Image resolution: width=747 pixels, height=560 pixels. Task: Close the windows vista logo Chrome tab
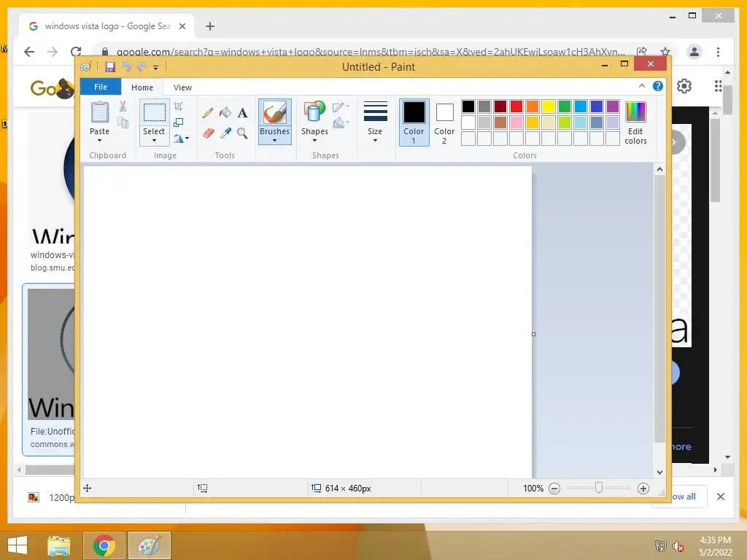point(182,26)
